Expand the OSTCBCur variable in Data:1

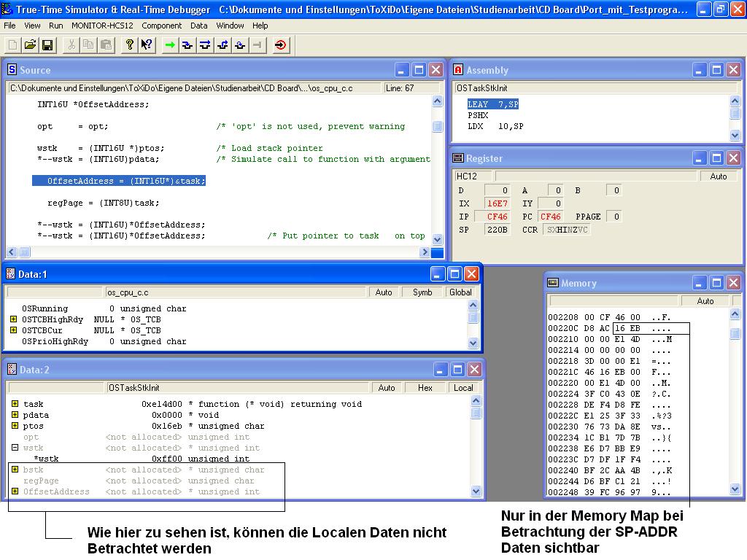click(13, 330)
